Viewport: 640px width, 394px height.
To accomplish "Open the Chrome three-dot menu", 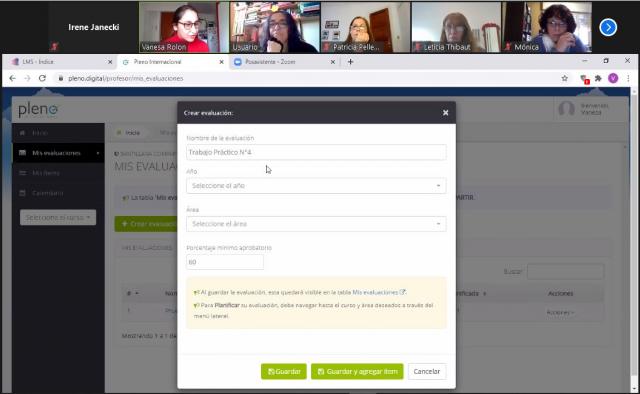I will 628,78.
